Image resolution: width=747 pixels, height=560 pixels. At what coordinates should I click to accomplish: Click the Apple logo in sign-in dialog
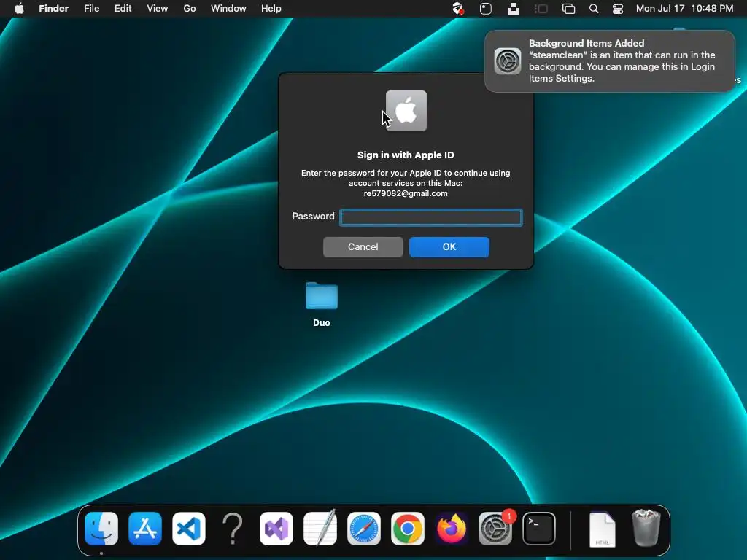click(x=406, y=111)
